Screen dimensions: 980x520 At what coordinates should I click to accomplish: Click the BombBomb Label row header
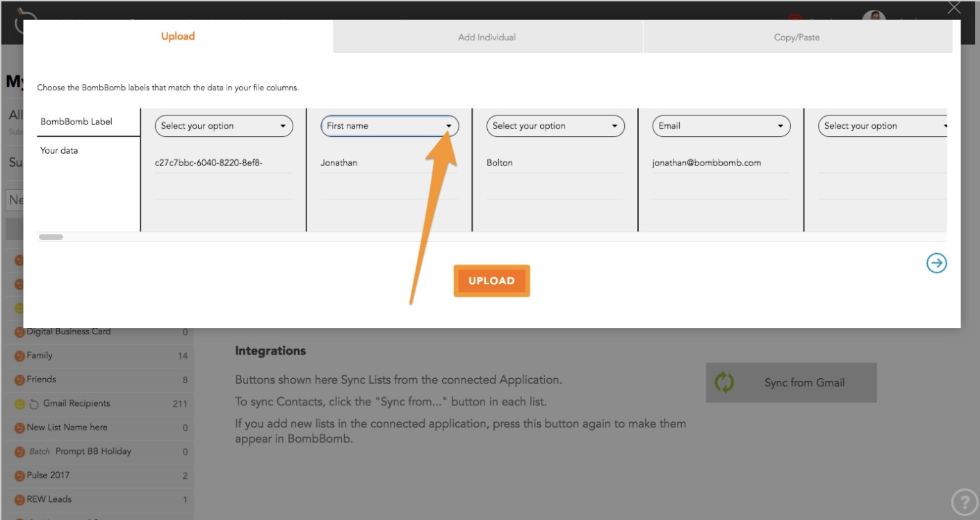pos(76,122)
